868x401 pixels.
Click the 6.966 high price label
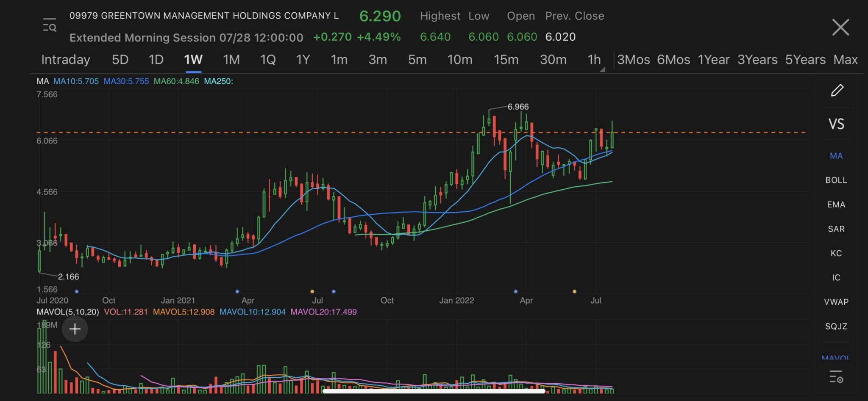click(518, 107)
